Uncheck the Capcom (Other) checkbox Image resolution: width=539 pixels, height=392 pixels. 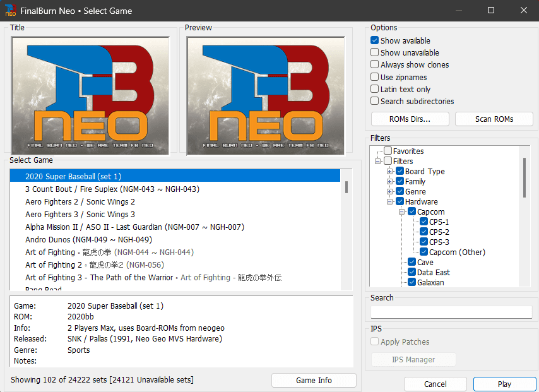424,252
